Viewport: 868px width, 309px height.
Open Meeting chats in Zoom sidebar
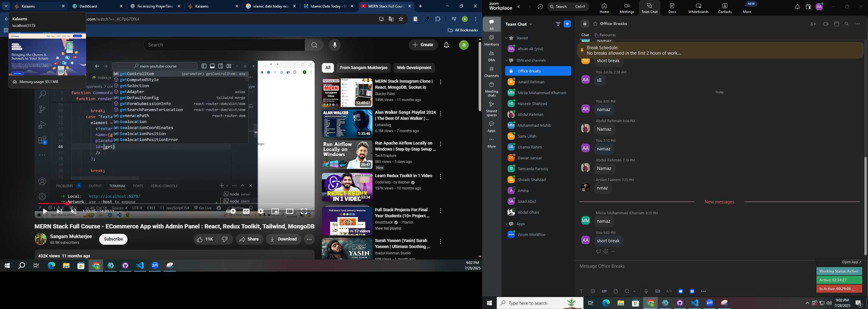492,89
